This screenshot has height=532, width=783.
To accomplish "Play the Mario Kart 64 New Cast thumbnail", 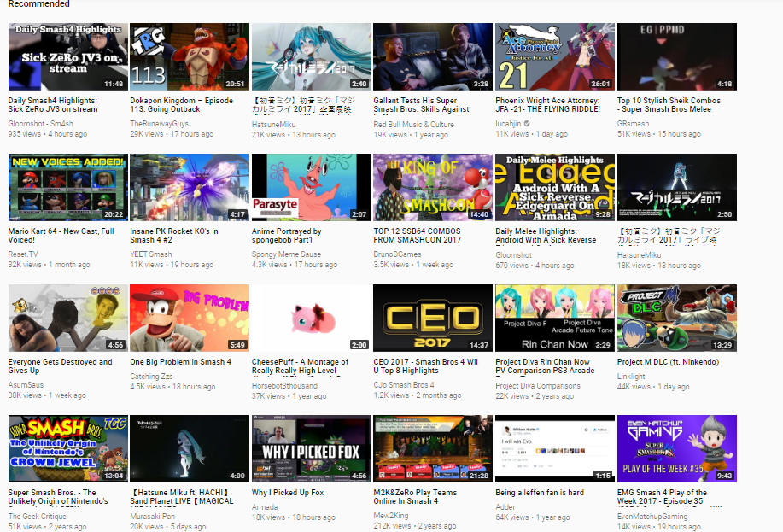I will (68, 187).
